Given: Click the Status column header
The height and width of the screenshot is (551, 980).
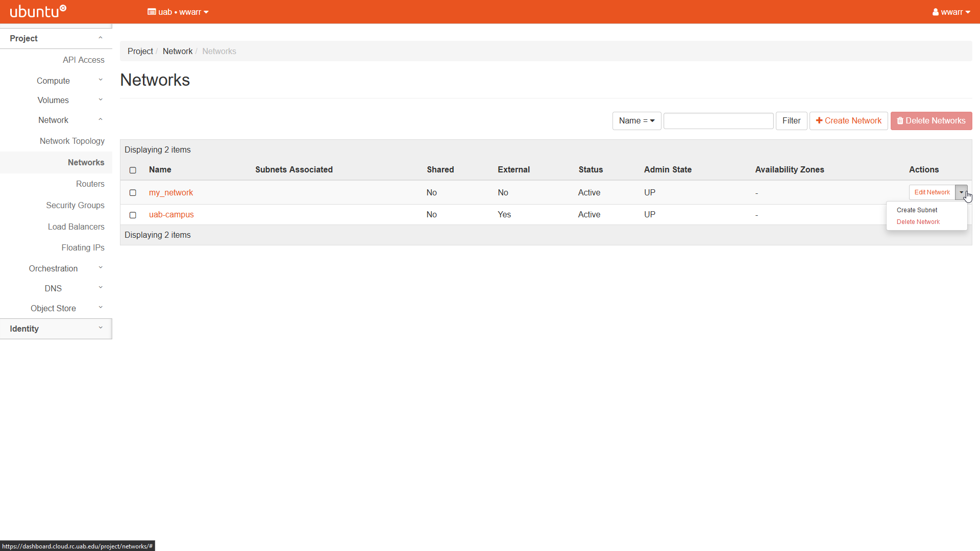Looking at the screenshot, I should click(x=591, y=169).
